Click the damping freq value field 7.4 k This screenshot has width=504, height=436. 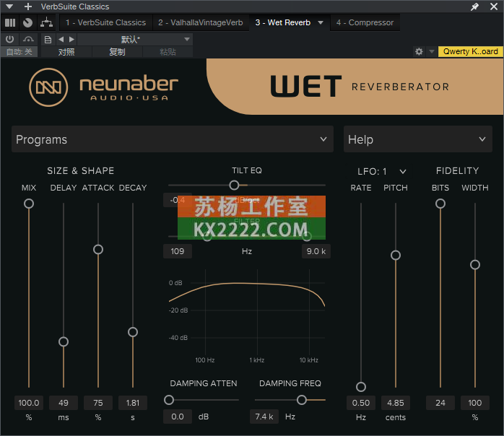pos(264,417)
